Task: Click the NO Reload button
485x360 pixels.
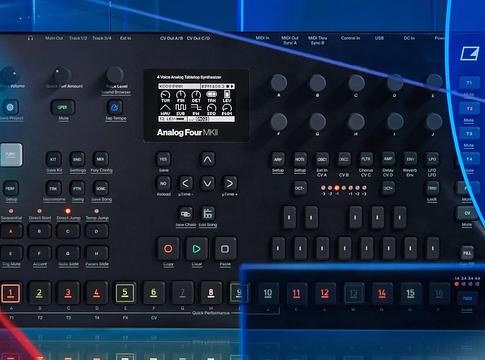Action: (x=163, y=183)
